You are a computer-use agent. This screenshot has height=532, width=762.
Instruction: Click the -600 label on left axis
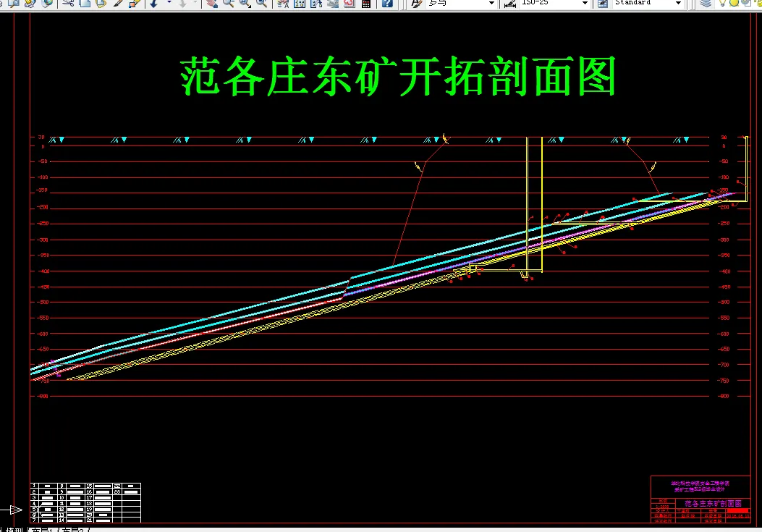[x=43, y=334]
